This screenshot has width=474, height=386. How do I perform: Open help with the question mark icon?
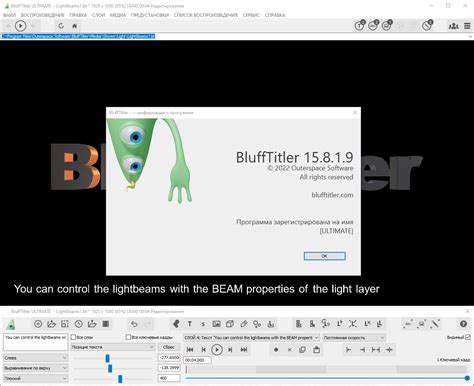pos(463,324)
